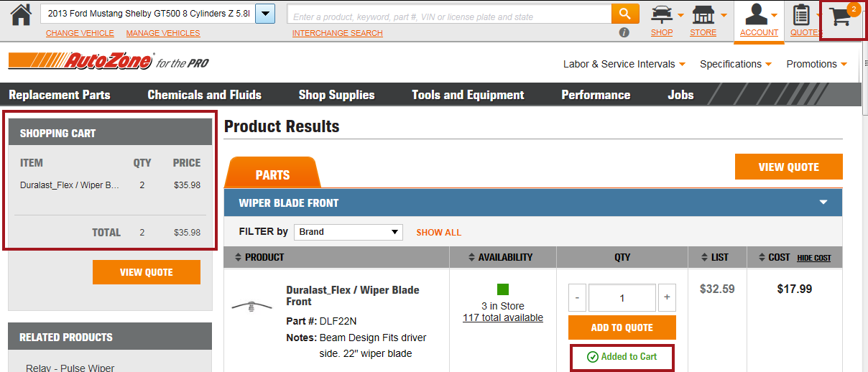868x372 pixels.
Task: Go to the home page via house icon
Action: 22,14
